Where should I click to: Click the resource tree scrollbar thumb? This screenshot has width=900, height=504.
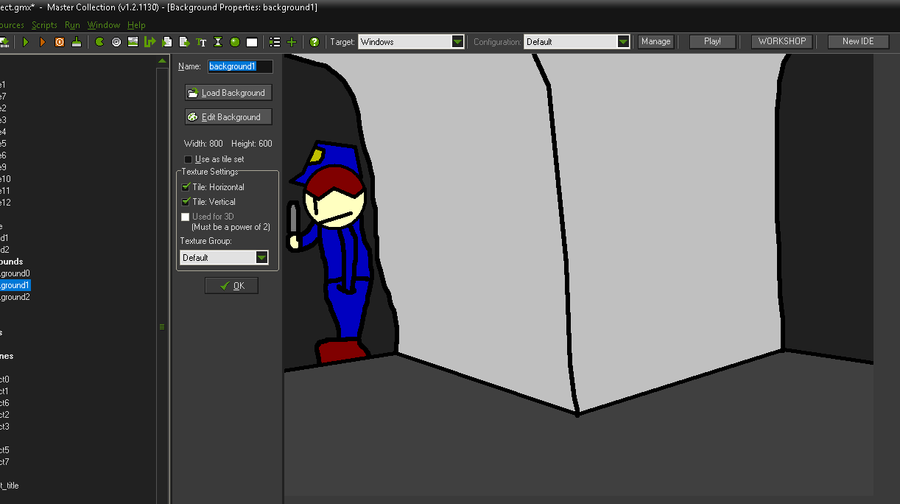pyautogui.click(x=162, y=327)
